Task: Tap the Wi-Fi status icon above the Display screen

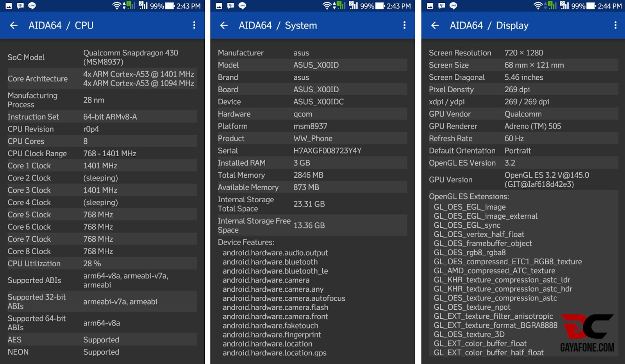Action: [x=538, y=6]
